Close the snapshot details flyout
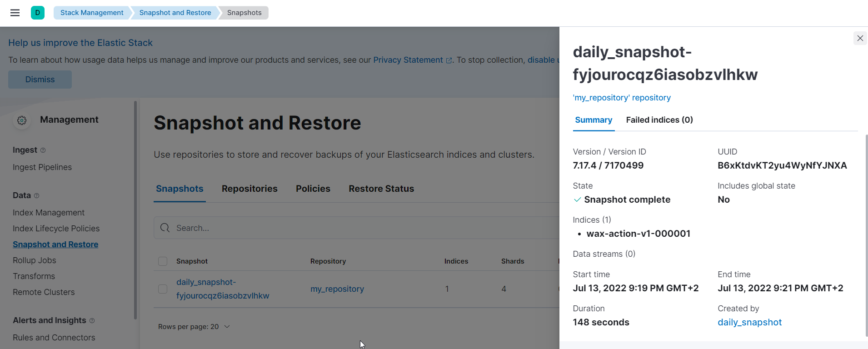The width and height of the screenshot is (868, 349). tap(860, 38)
